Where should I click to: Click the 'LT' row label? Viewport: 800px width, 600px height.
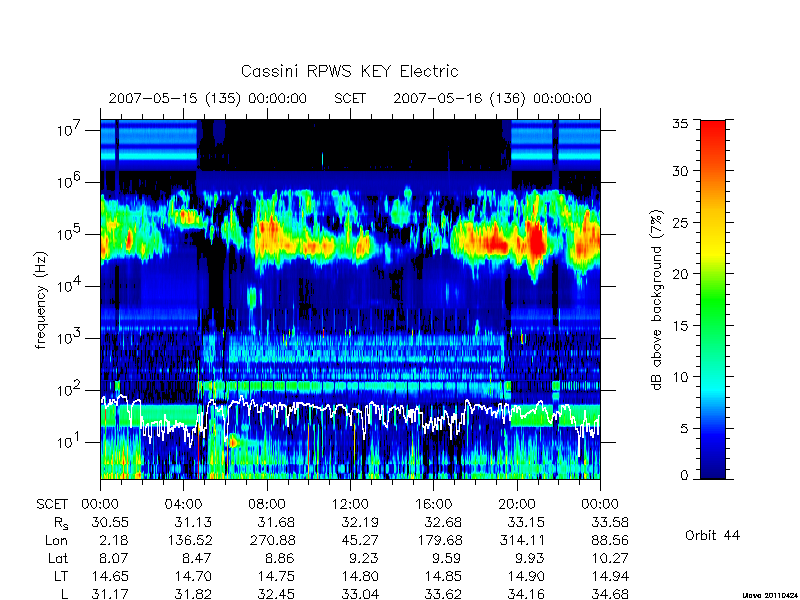[61, 576]
